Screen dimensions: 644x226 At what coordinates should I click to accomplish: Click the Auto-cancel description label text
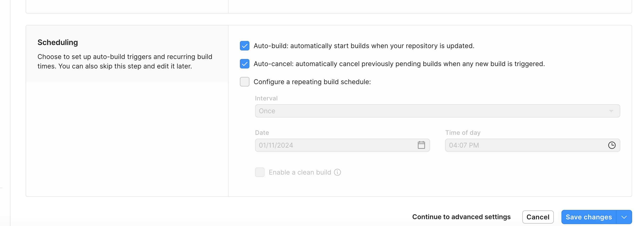(x=399, y=64)
